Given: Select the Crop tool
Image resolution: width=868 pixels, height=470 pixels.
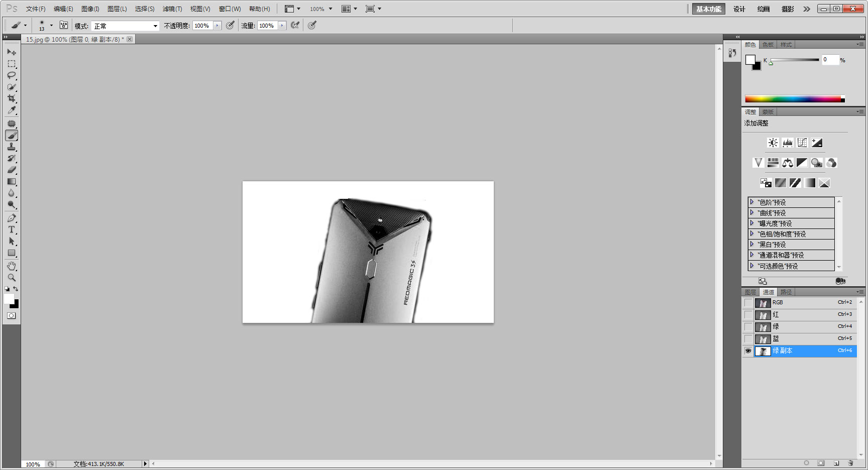Looking at the screenshot, I should (11, 98).
